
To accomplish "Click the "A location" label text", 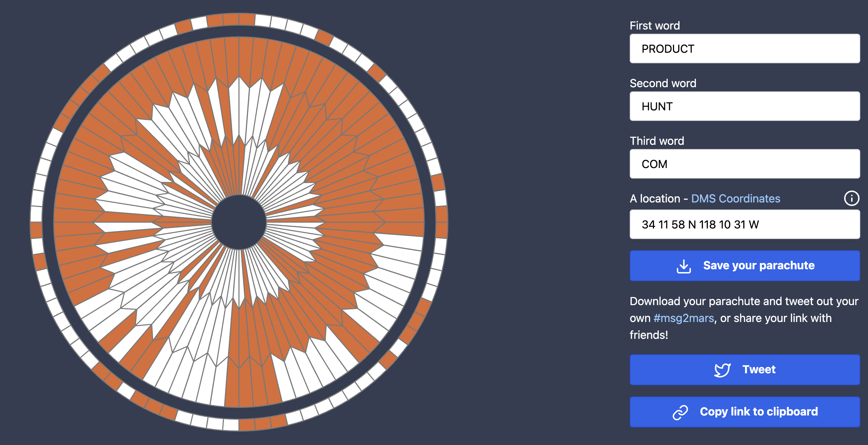I will tap(655, 199).
